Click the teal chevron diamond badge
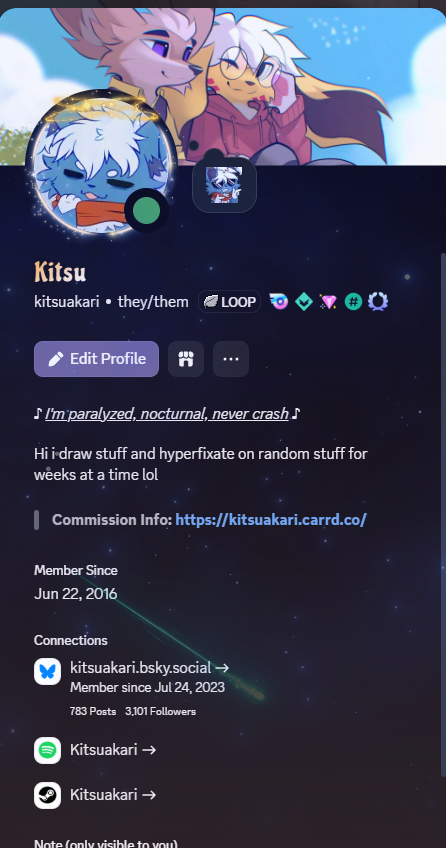Screen dimensions: 446x848 [x=304, y=302]
